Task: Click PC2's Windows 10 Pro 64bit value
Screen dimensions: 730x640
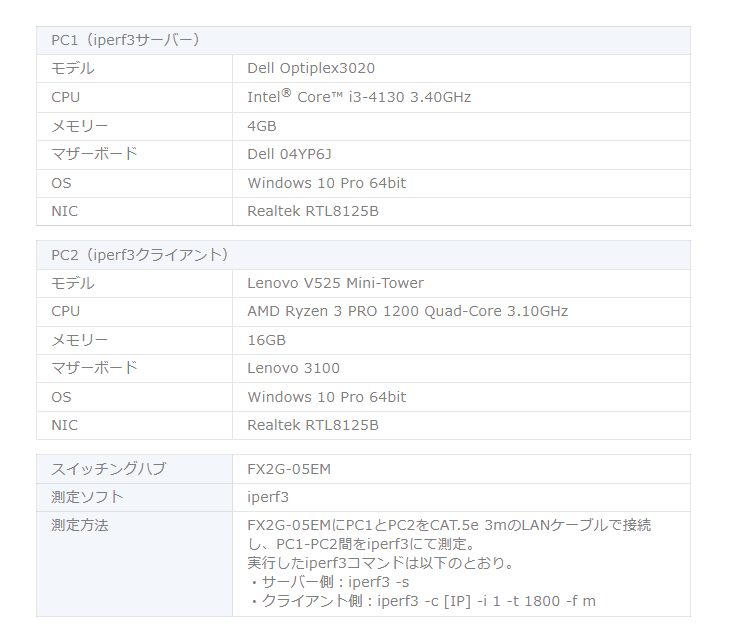Action: click(x=326, y=397)
